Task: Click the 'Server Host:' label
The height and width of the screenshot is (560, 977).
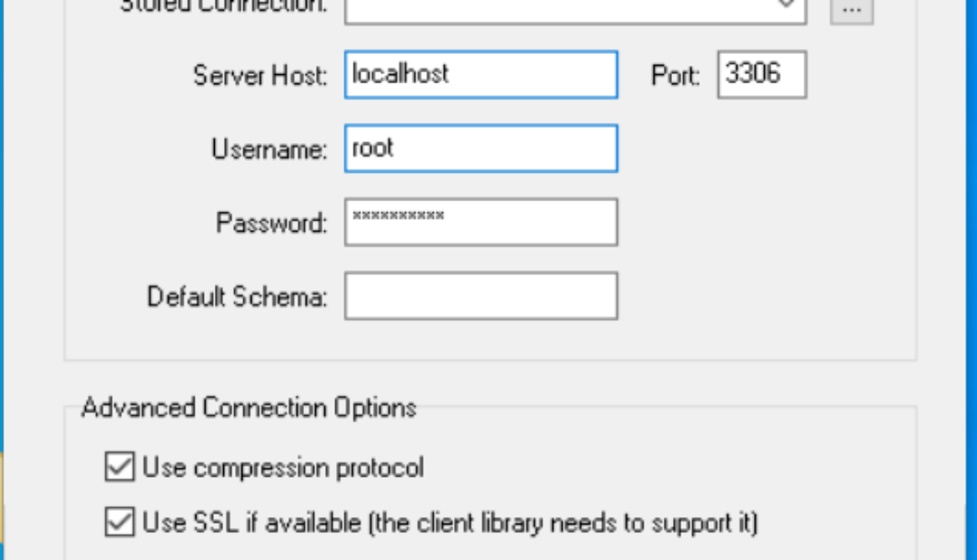Action: pyautogui.click(x=259, y=76)
